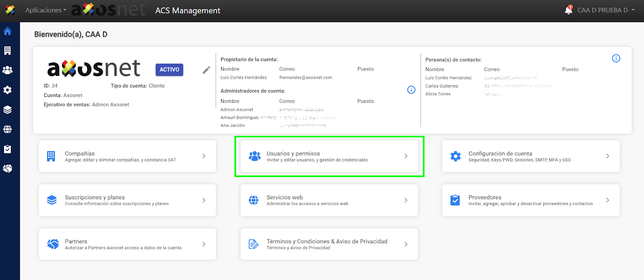Click the home icon in the sidebar
The width and height of the screenshot is (644, 280).
[x=7, y=31]
